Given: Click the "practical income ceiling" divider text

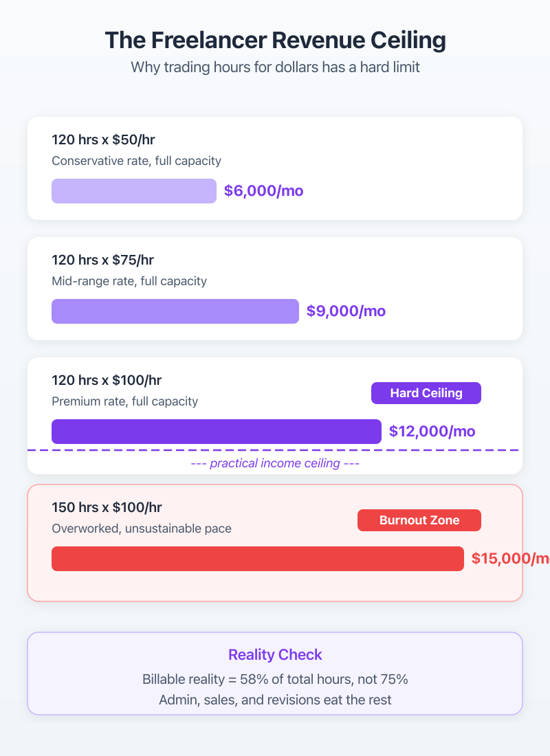Looking at the screenshot, I should [x=275, y=463].
